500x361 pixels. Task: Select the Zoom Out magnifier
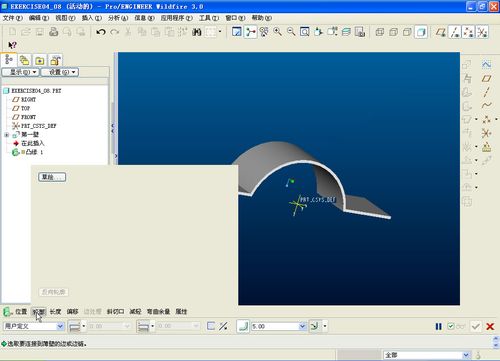click(x=291, y=32)
